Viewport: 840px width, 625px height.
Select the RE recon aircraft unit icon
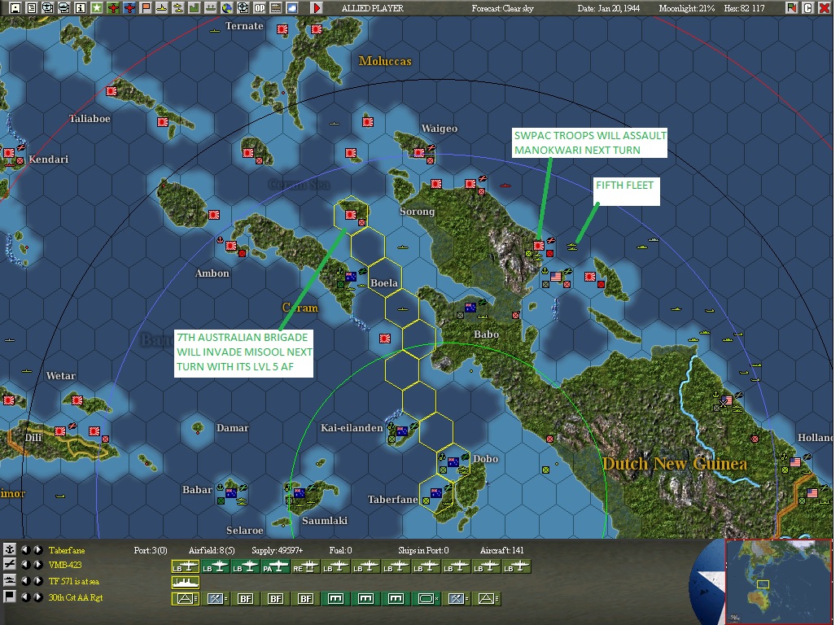pos(306,566)
